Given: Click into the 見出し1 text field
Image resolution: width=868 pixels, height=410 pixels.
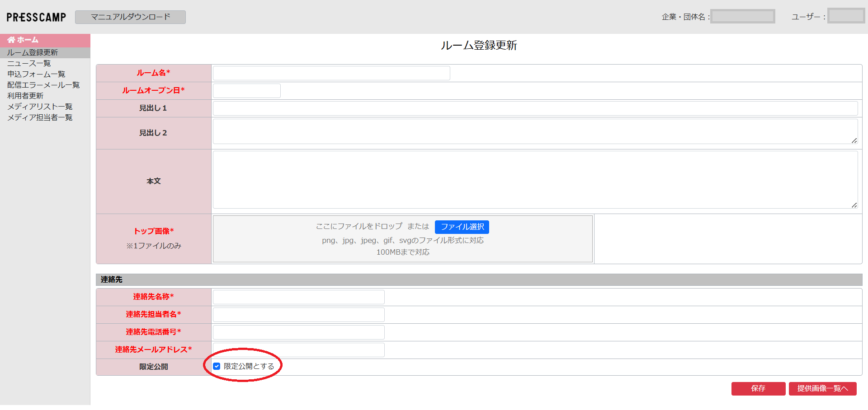Looking at the screenshot, I should click(535, 108).
